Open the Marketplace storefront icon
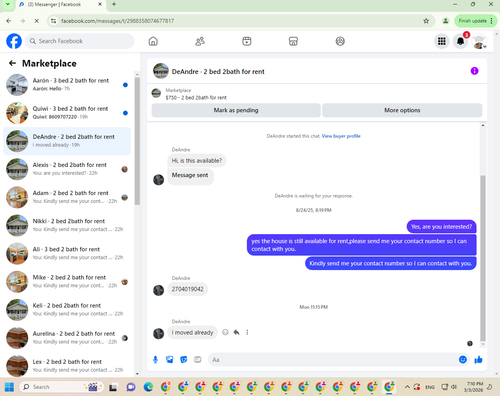The image size is (500, 396). [x=293, y=41]
